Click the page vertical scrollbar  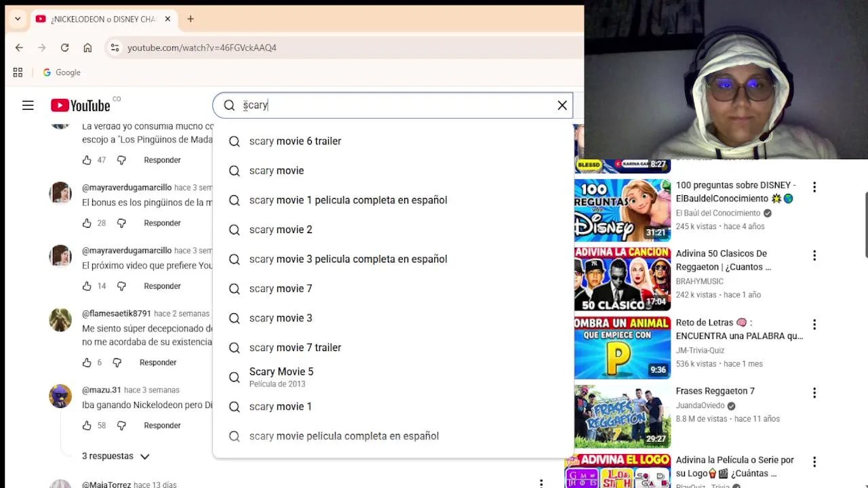pyautogui.click(x=866, y=226)
